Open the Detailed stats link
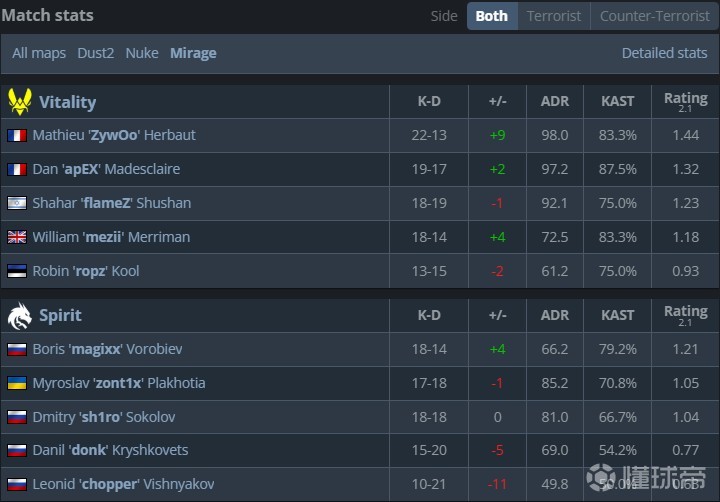The image size is (720, 502). (x=664, y=53)
